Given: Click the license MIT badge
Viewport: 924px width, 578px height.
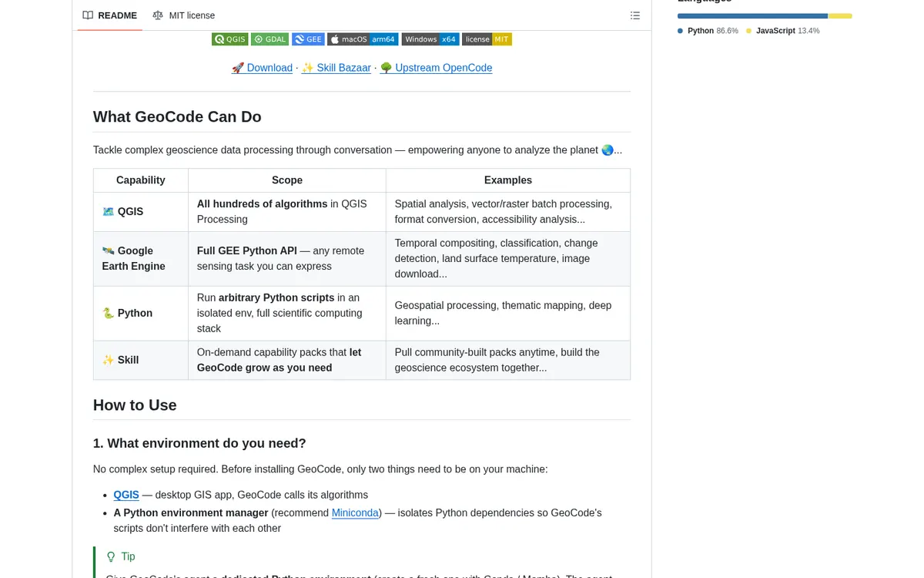Looking at the screenshot, I should pos(487,39).
